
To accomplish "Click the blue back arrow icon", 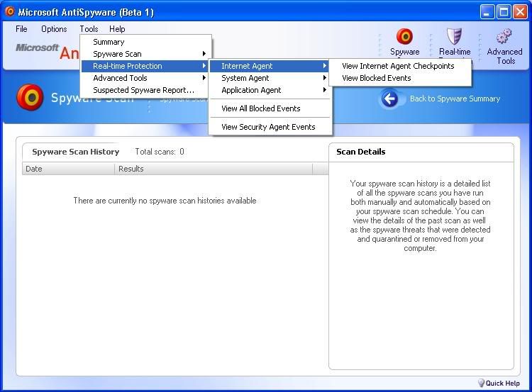I will [389, 99].
